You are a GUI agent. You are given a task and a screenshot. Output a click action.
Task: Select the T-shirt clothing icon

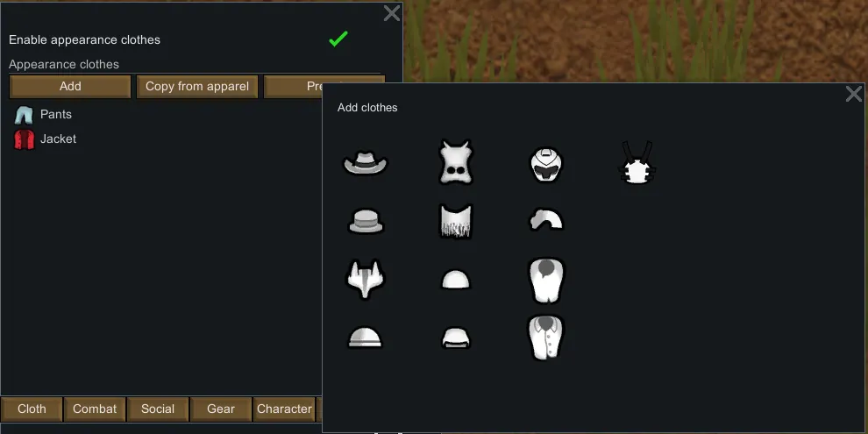point(546,280)
